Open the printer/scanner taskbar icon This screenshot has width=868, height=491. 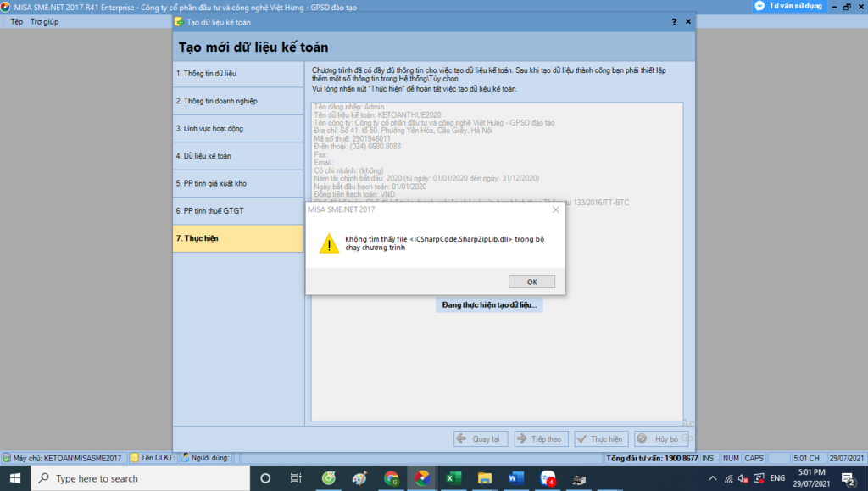point(579,479)
